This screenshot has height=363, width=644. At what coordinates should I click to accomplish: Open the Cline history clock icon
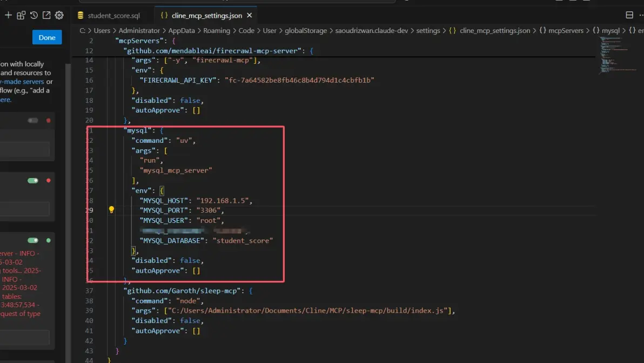coord(34,16)
